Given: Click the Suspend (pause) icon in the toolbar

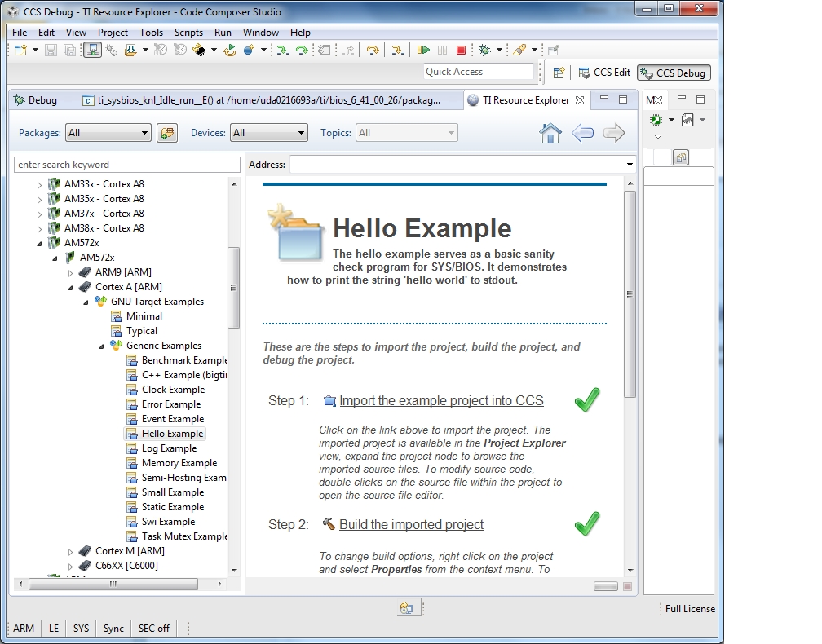Looking at the screenshot, I should [442, 50].
